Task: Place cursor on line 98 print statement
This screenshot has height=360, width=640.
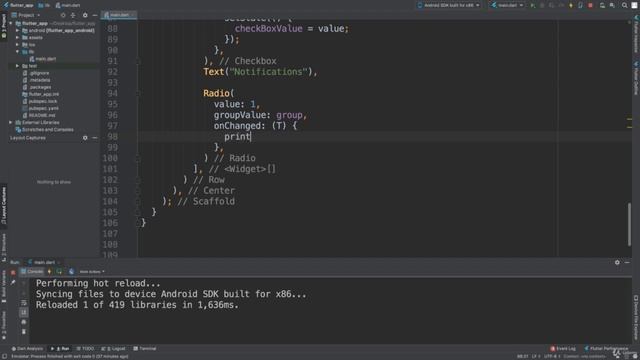Action: [x=238, y=137]
